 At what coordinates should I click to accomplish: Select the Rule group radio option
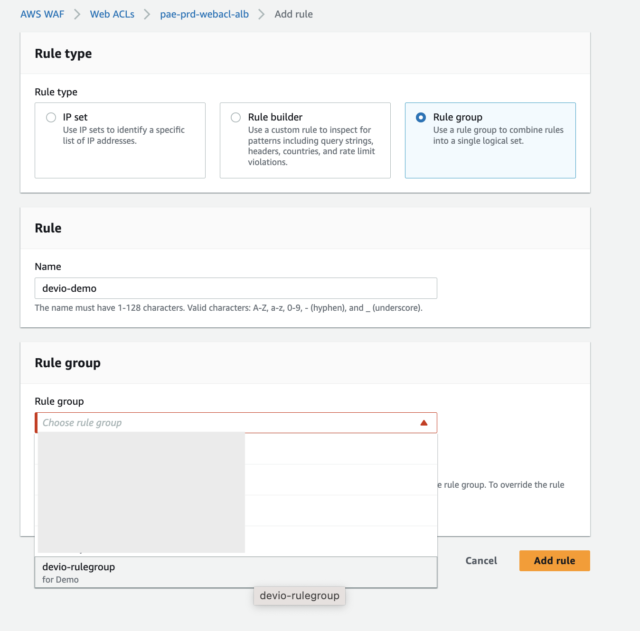(x=421, y=118)
